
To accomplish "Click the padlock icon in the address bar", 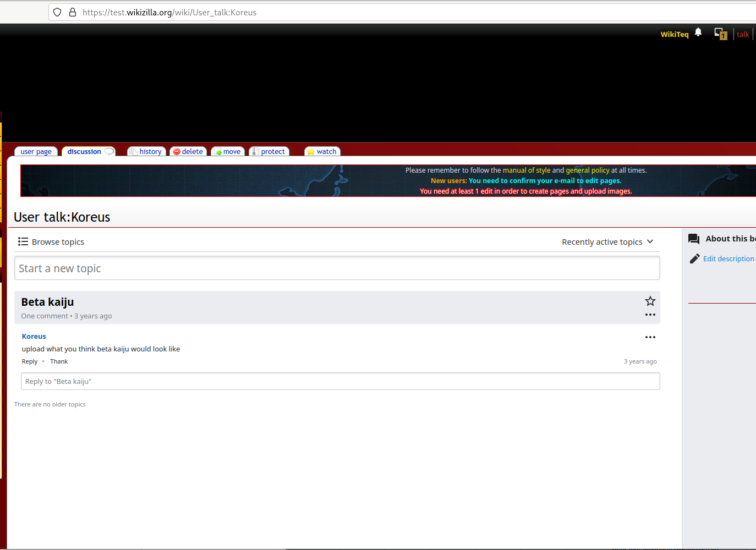I will [73, 12].
